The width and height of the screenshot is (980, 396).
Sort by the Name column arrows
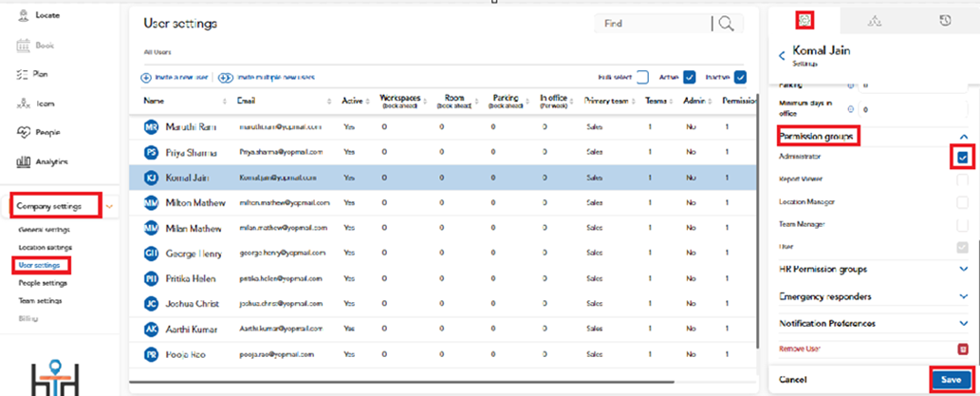point(225,101)
